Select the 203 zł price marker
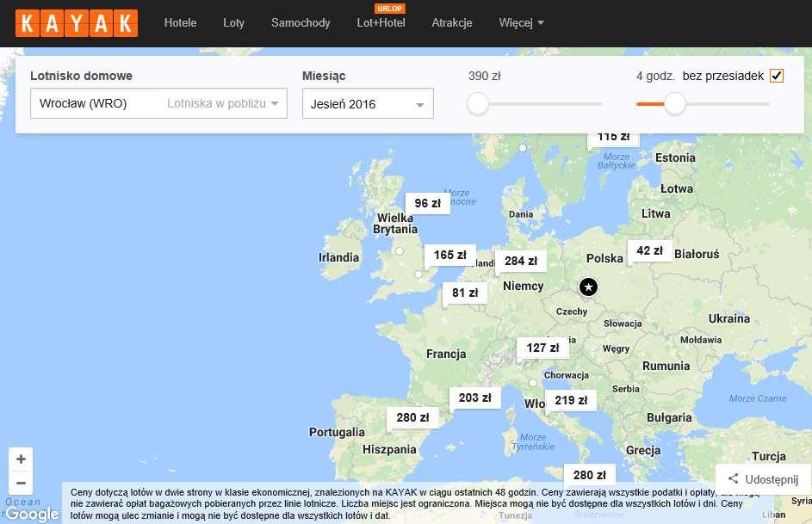Image resolution: width=812 pixels, height=524 pixels. pyautogui.click(x=474, y=398)
